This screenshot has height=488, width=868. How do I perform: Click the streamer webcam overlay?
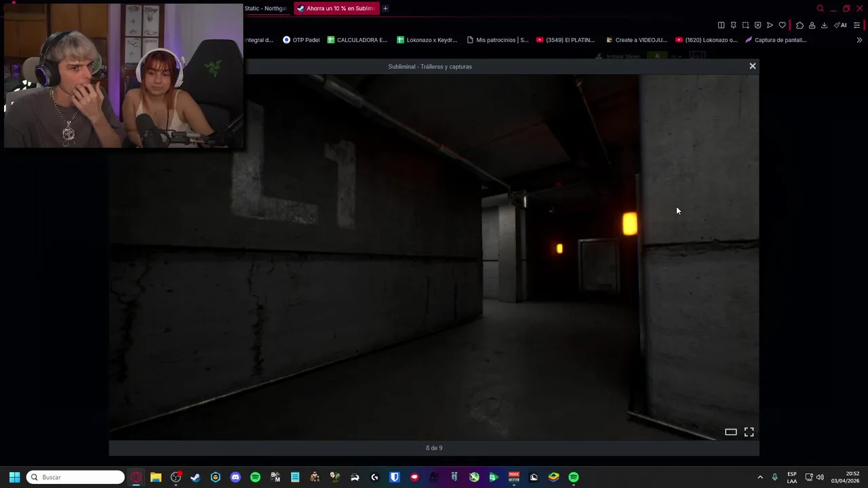123,75
